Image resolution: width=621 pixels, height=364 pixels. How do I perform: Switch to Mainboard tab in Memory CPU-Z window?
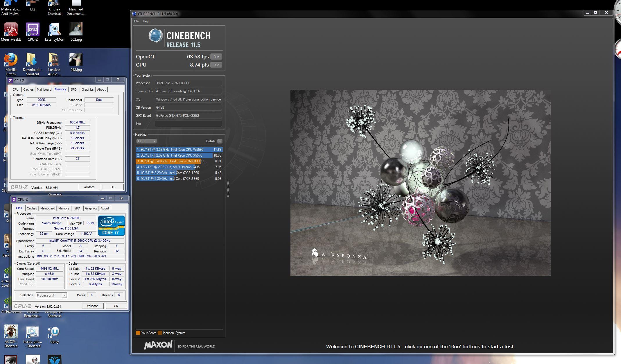click(x=44, y=89)
